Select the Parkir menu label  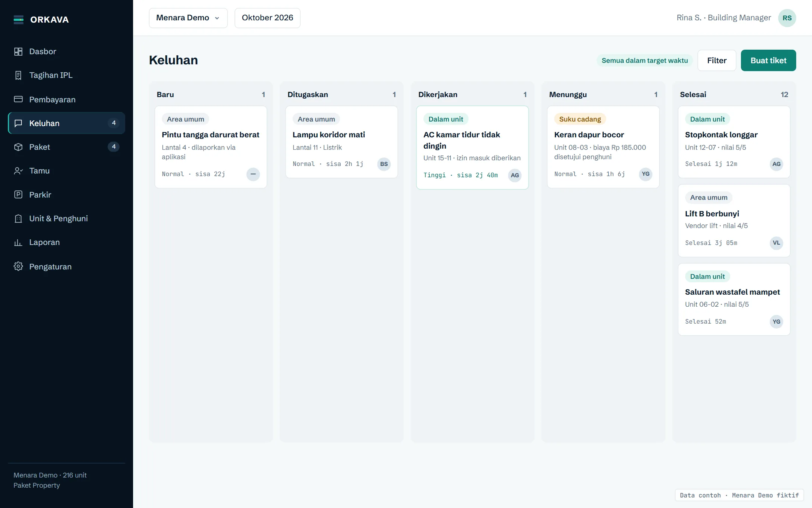click(40, 195)
